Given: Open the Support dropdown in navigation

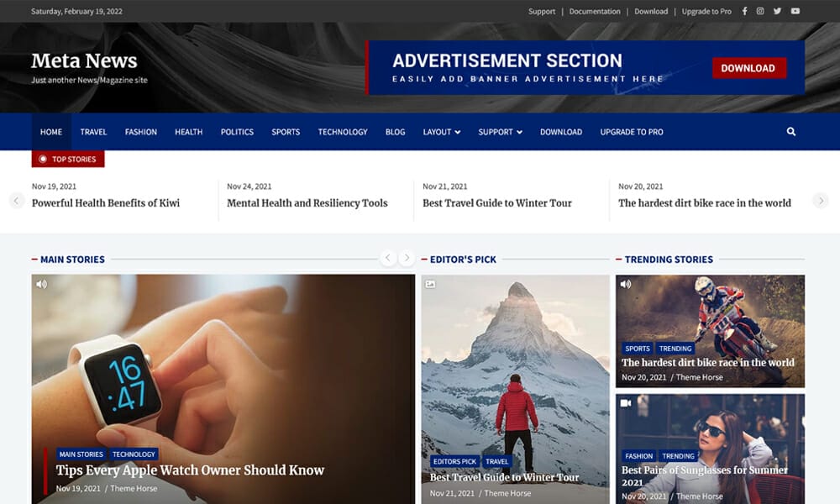Looking at the screenshot, I should [500, 131].
